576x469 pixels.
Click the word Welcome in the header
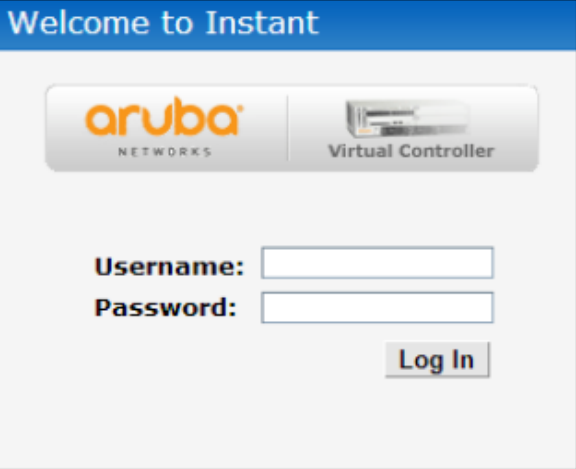click(x=79, y=23)
